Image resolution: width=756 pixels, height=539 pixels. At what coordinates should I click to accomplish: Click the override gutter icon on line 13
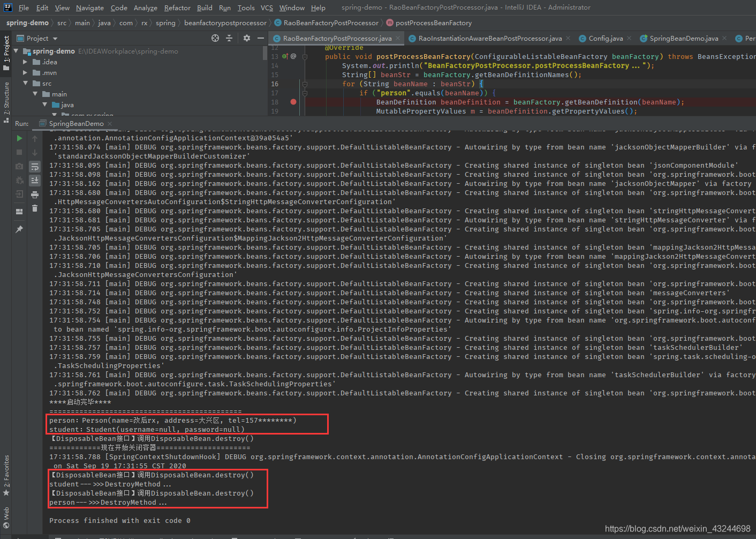pos(285,56)
